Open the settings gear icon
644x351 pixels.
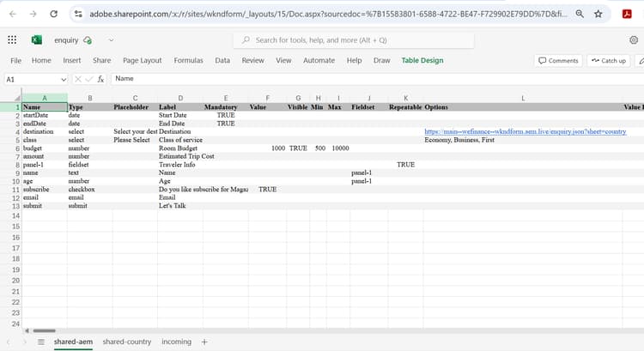pos(634,39)
